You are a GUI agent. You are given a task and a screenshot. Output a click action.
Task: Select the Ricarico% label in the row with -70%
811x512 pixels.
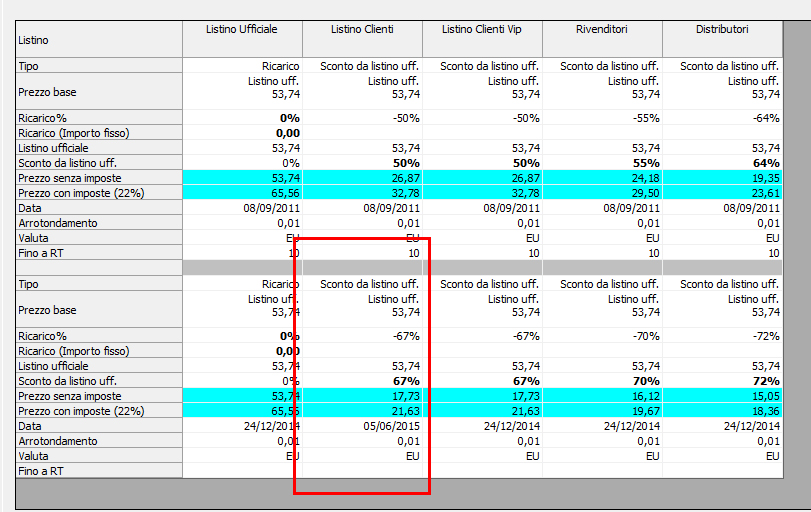pos(99,336)
